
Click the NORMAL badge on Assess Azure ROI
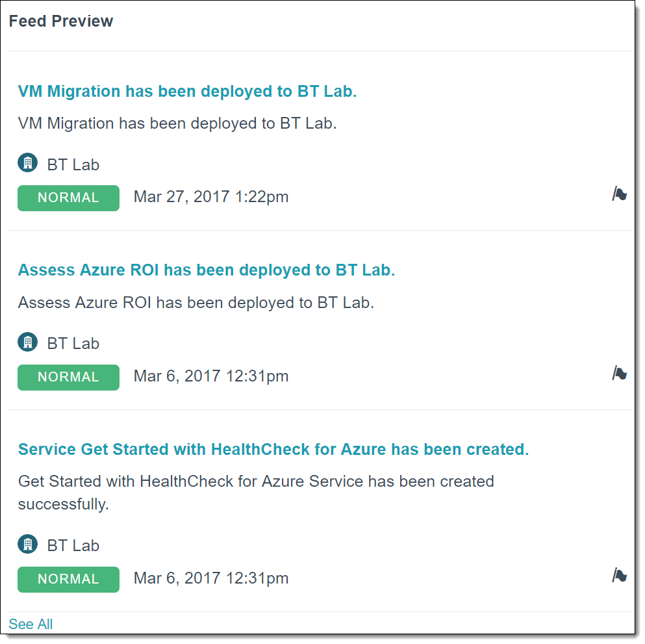coord(68,378)
